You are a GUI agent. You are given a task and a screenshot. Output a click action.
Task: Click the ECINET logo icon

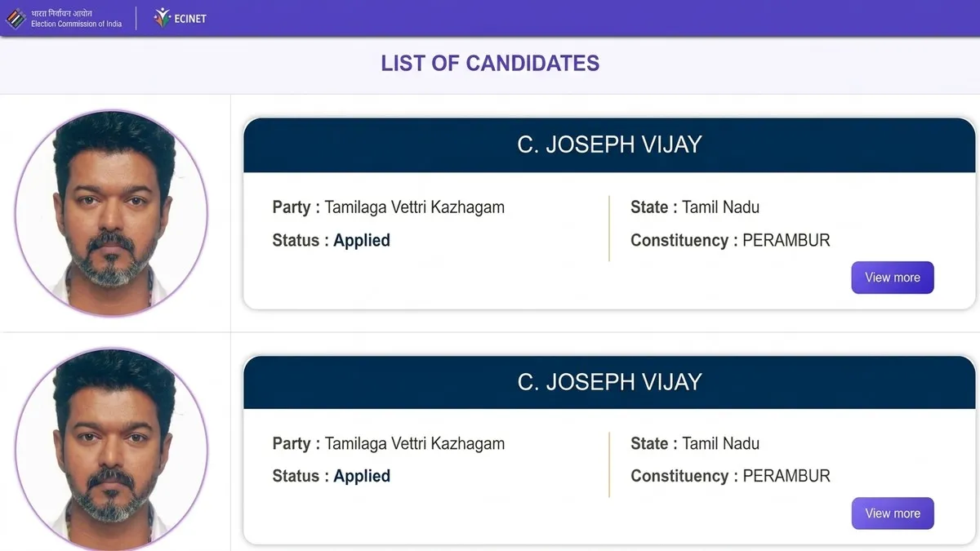162,17
